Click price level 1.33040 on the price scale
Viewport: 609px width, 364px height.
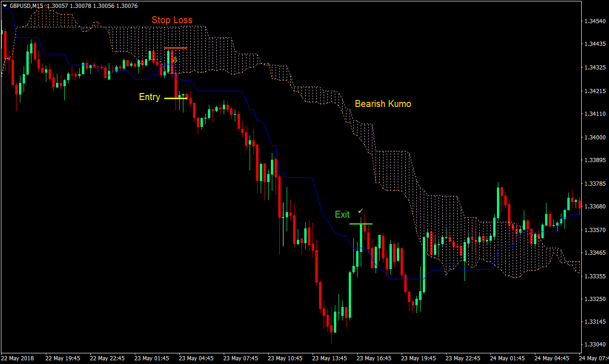pos(595,343)
